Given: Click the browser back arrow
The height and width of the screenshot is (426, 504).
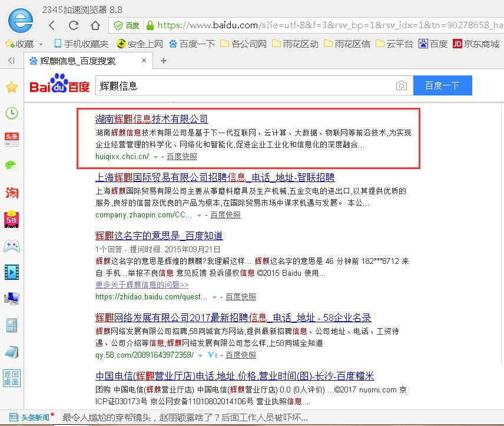Looking at the screenshot, I should click(x=52, y=25).
